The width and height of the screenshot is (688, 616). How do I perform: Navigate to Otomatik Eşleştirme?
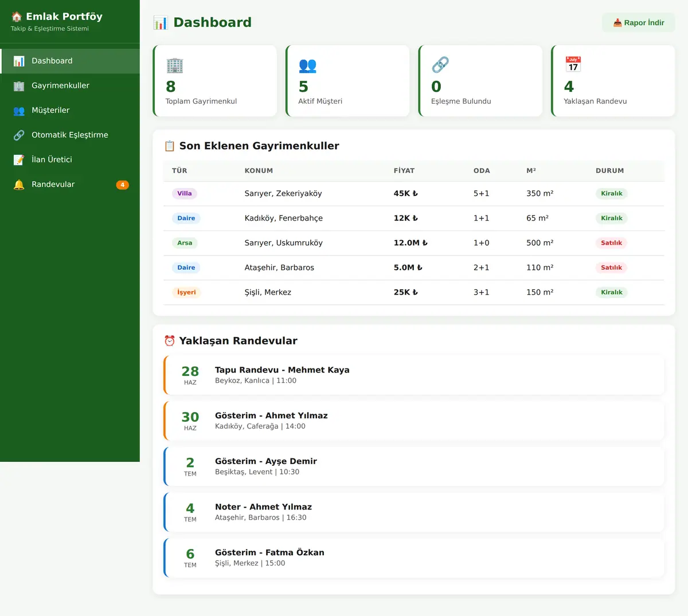70,135
